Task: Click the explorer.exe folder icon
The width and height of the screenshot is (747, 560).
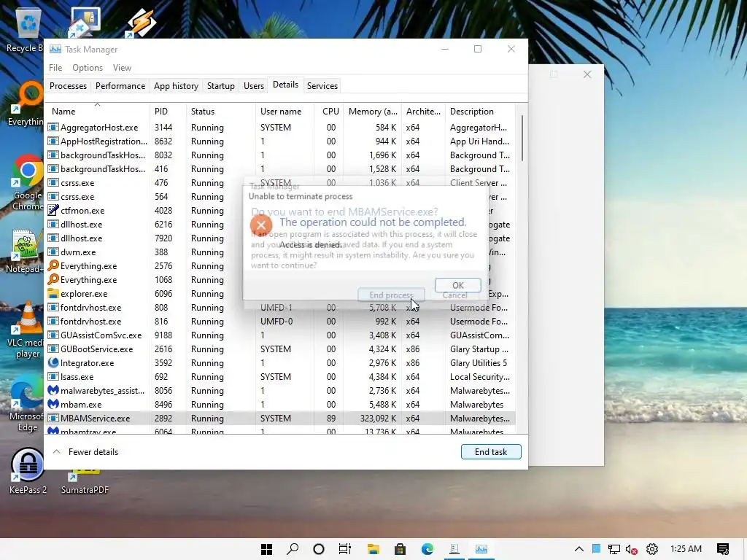Action: click(53, 293)
